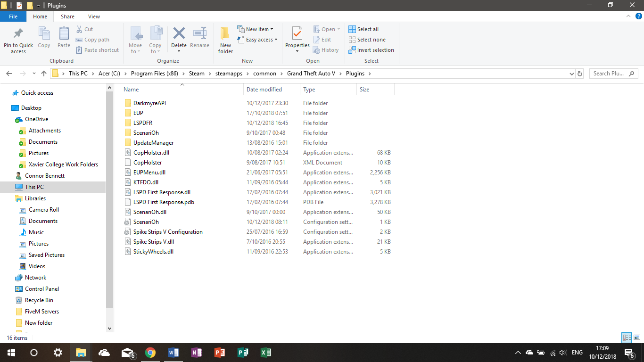Sort by the Size column header

pos(375,90)
